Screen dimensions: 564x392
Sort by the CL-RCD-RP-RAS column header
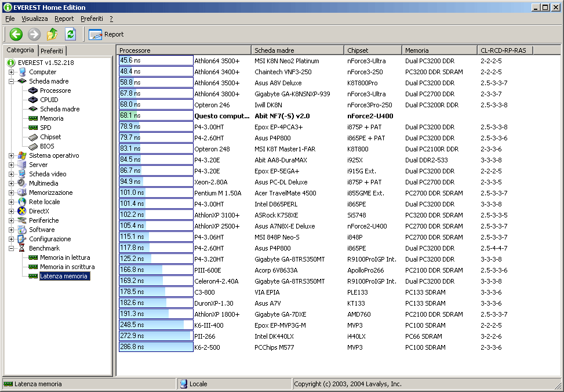[x=505, y=50]
